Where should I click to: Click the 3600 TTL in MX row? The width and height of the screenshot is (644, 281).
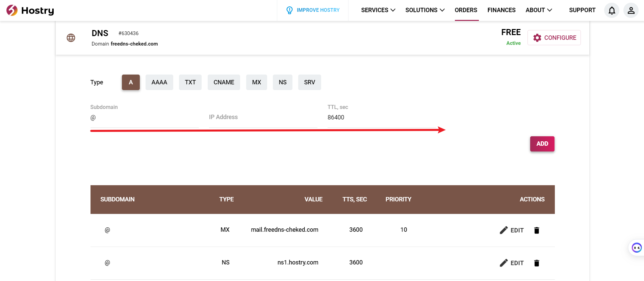[x=356, y=230]
